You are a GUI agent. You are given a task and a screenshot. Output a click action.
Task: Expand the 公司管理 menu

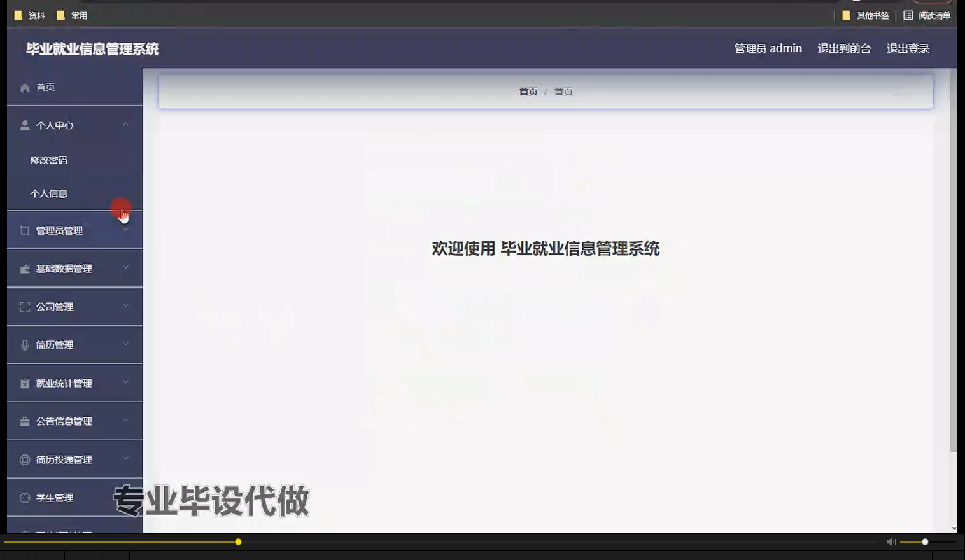(x=126, y=306)
